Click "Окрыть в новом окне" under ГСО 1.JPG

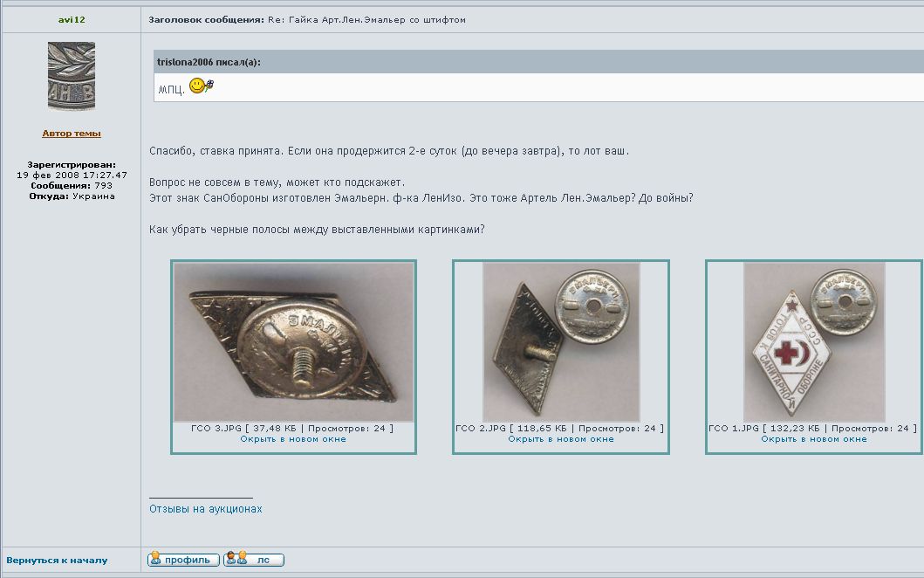point(813,439)
